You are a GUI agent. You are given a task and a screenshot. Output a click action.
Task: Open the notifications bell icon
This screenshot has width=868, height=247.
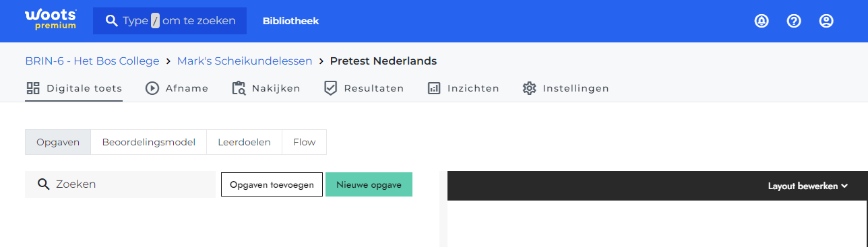pyautogui.click(x=762, y=21)
